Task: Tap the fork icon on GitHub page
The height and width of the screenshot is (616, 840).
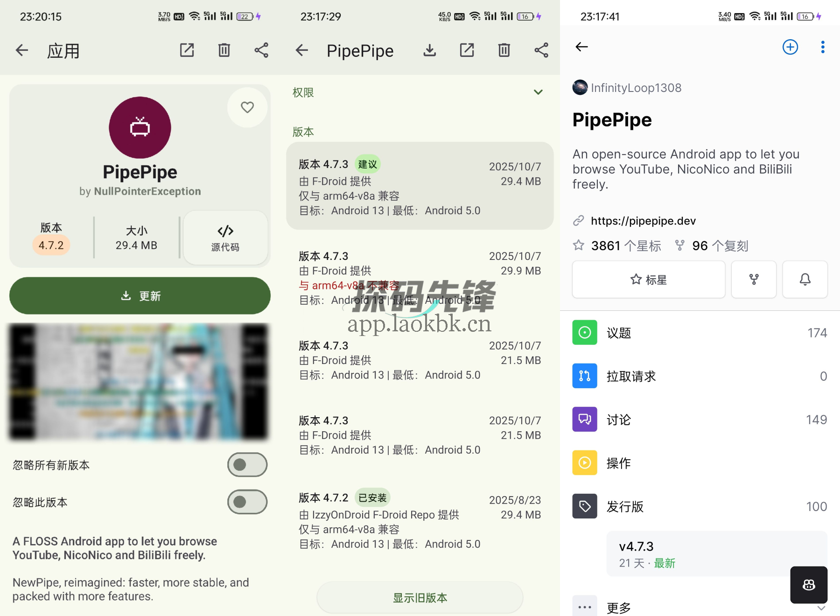Action: 754,280
